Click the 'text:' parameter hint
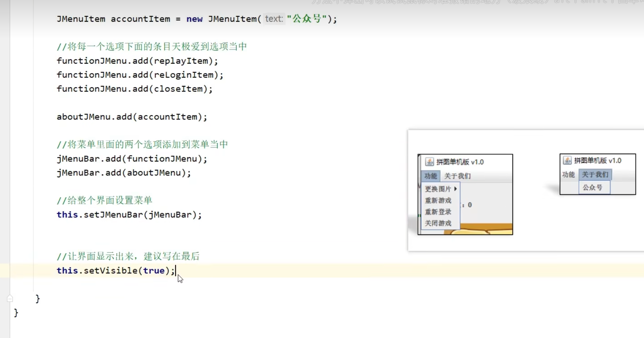644x338 pixels. click(273, 19)
